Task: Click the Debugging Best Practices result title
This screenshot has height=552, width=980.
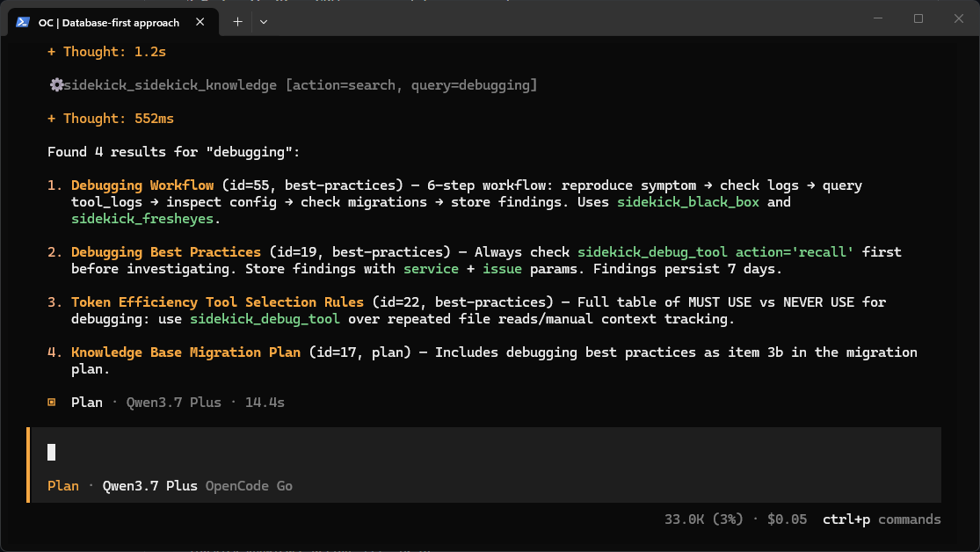Action: 165,252
